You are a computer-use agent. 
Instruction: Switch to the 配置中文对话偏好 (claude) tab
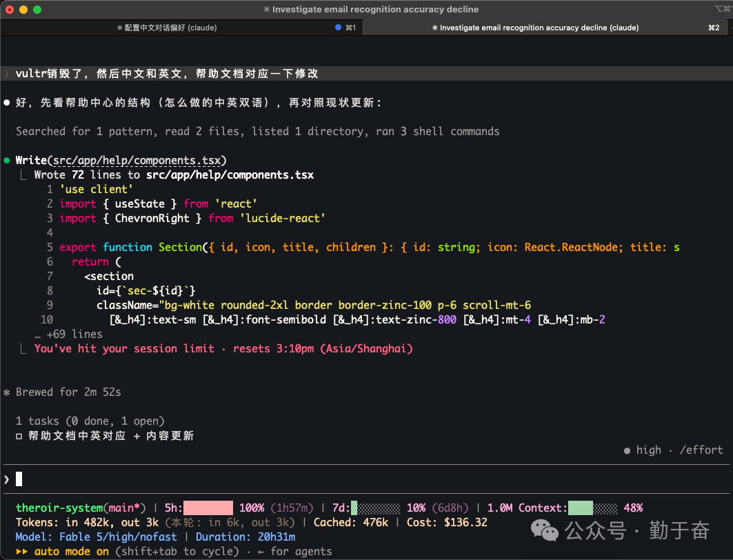pos(167,28)
